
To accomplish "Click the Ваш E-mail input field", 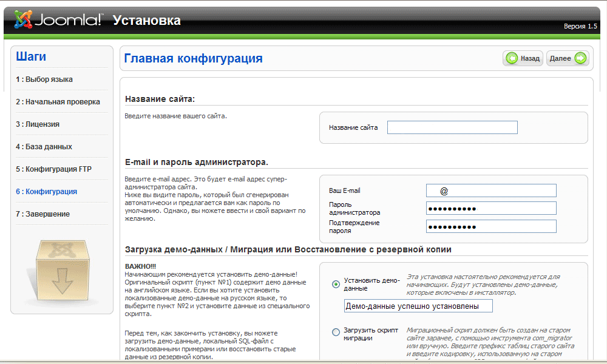I will (x=491, y=190).
